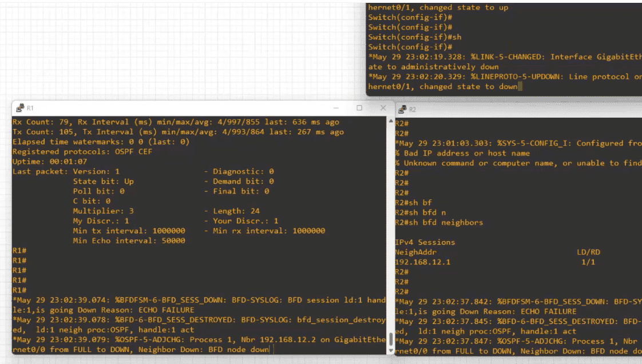Click the LINK-5-CHANGED message in Switch terminal
Screen dimensions: 642x364
504,57
